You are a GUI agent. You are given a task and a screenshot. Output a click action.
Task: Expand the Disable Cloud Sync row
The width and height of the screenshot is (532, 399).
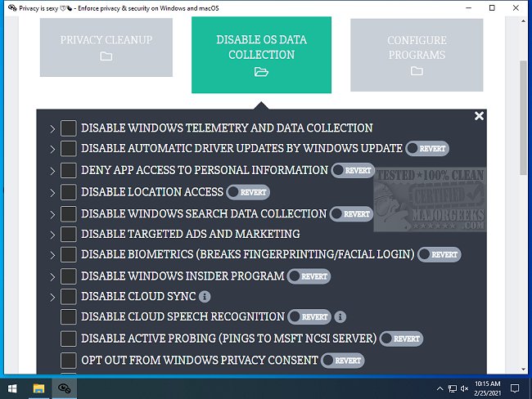pyautogui.click(x=52, y=297)
